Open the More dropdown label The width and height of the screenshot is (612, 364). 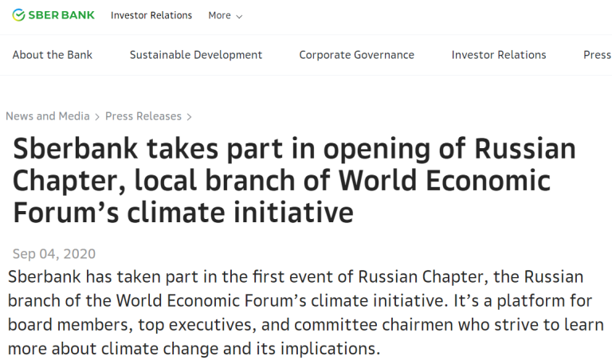pos(219,15)
